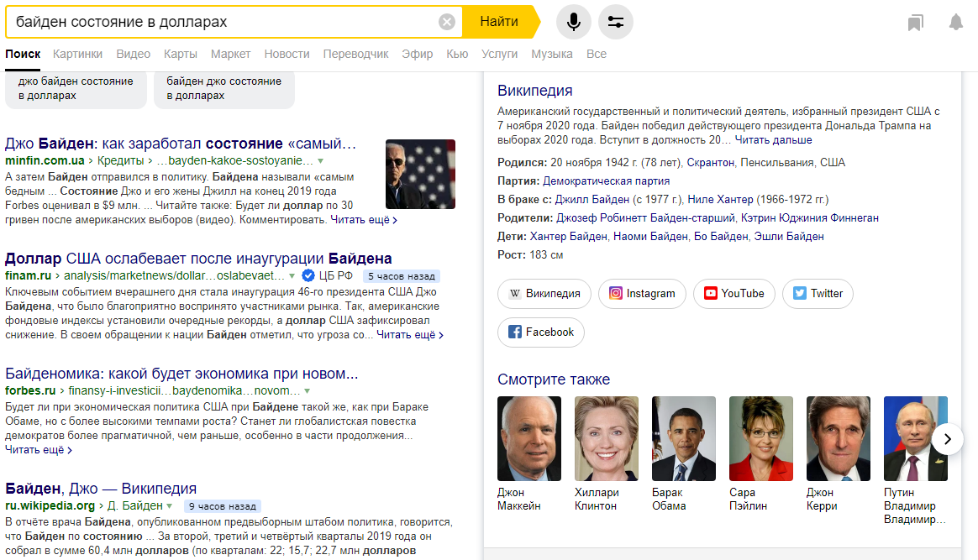The image size is (978, 560).
Task: Open the Twitter profile button
Action: (817, 293)
